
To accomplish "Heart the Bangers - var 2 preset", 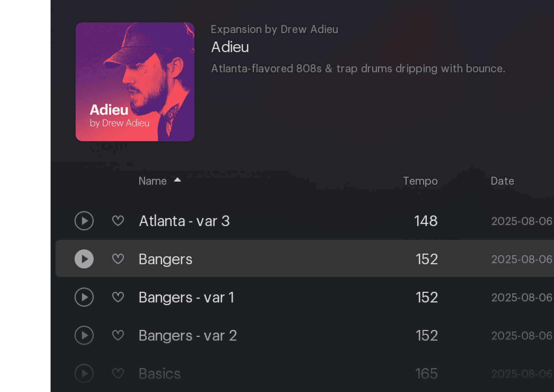I will (118, 335).
